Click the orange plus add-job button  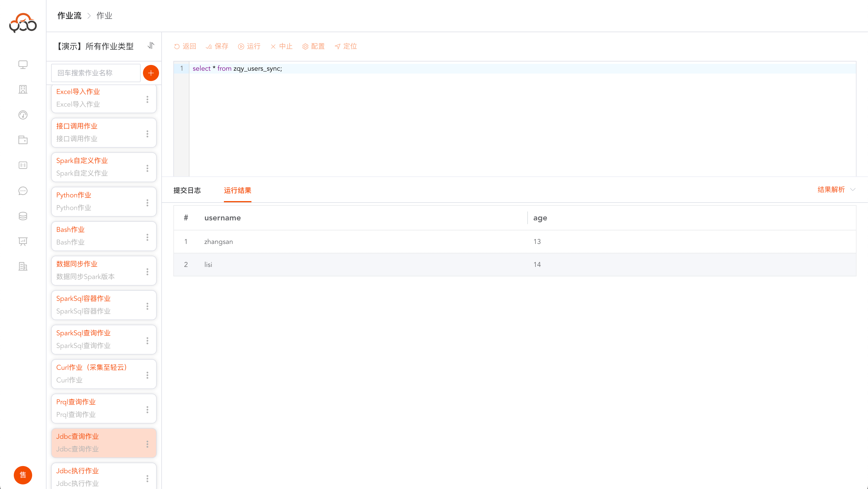point(151,73)
